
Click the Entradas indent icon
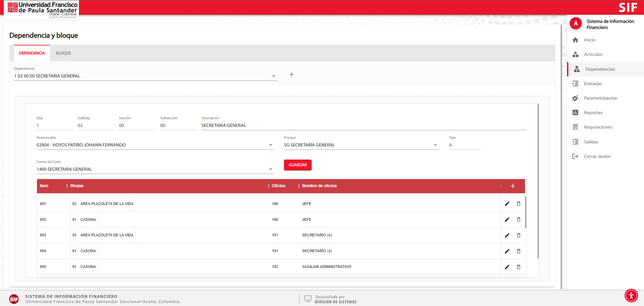click(575, 83)
